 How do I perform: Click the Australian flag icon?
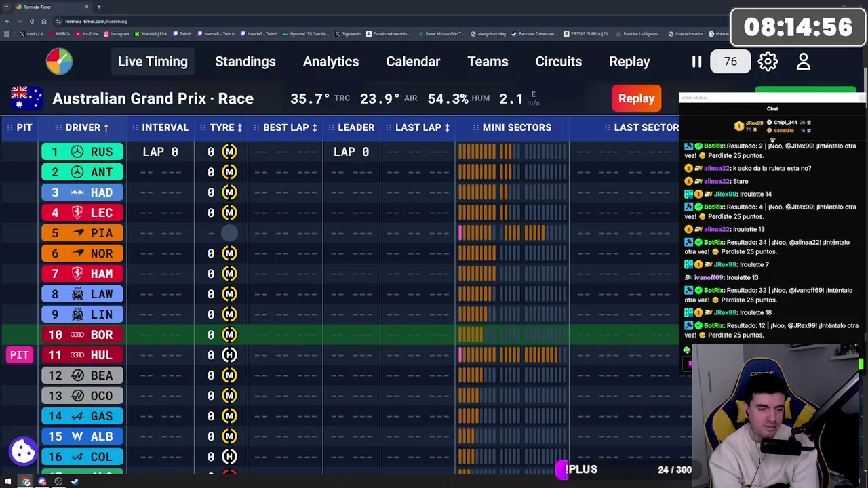tap(28, 98)
